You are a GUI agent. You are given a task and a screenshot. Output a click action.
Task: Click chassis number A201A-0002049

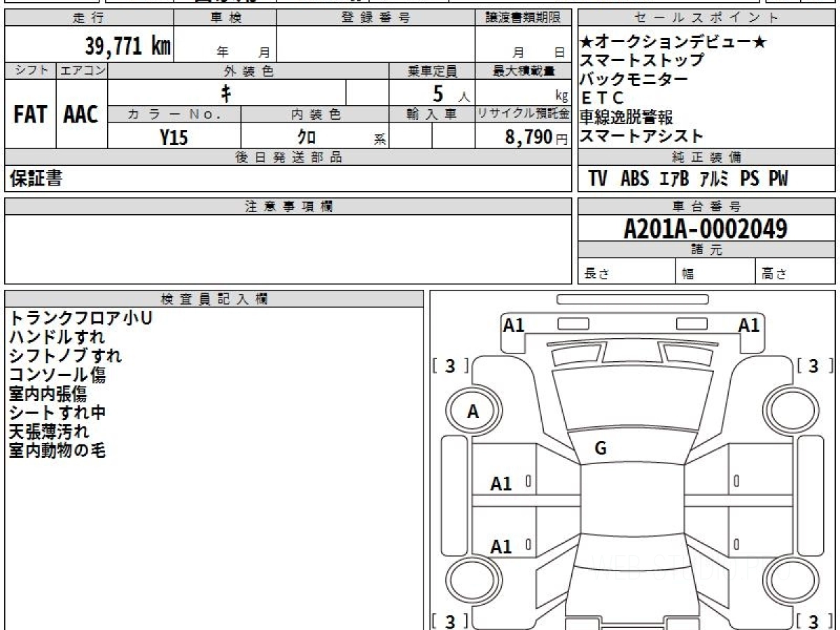(706, 228)
